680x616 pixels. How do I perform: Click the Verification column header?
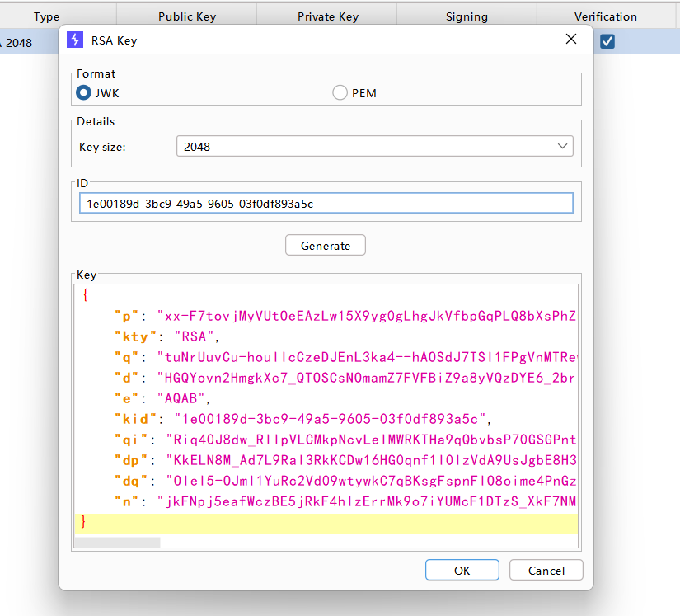pyautogui.click(x=606, y=16)
